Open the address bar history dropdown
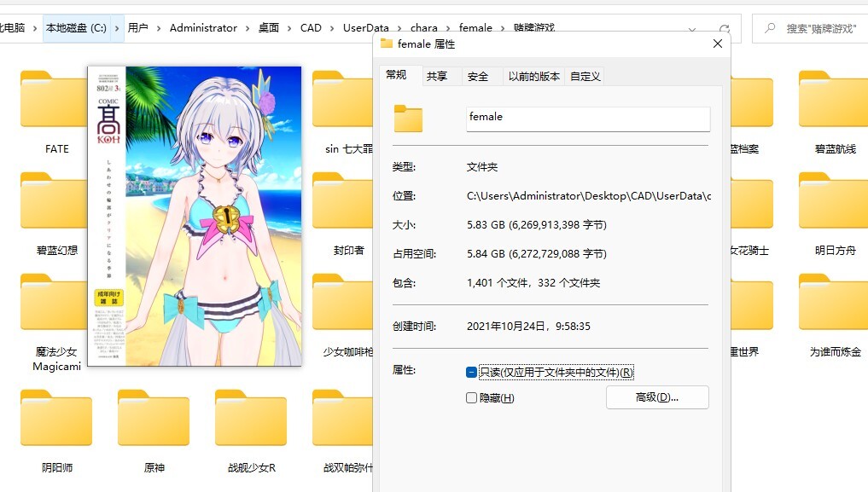 click(x=692, y=29)
